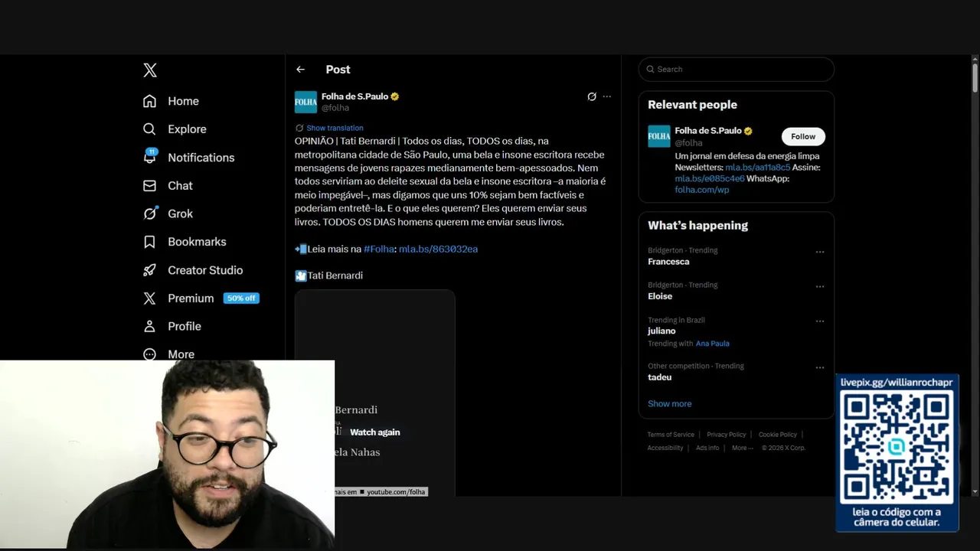
Task: Click Show more under What's happening
Action: tap(669, 403)
